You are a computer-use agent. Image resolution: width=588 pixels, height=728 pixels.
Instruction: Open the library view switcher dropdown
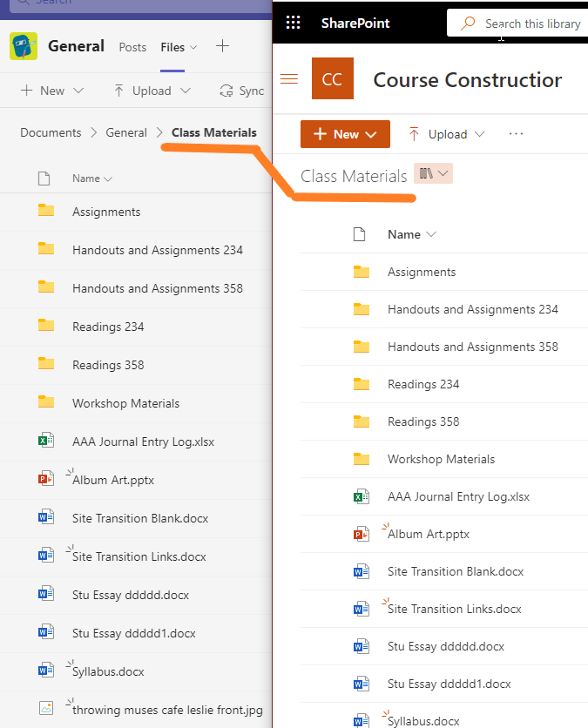433,173
